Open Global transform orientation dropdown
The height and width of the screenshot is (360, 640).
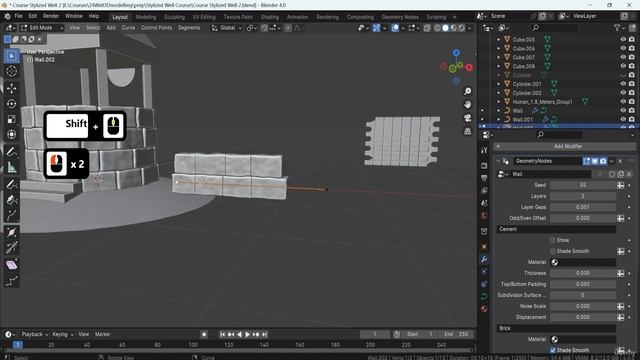[227, 28]
